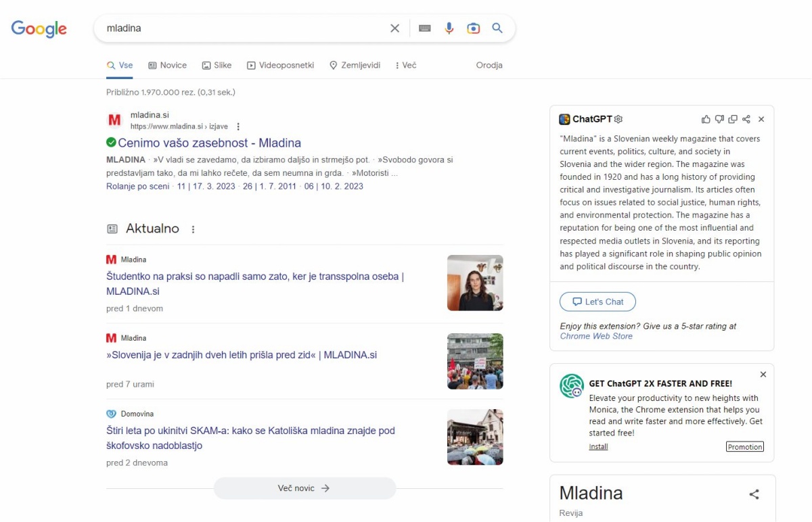The width and height of the screenshot is (812, 522).
Task: Click the https://www.mladina.si › izjave URL text
Action: [x=179, y=126]
